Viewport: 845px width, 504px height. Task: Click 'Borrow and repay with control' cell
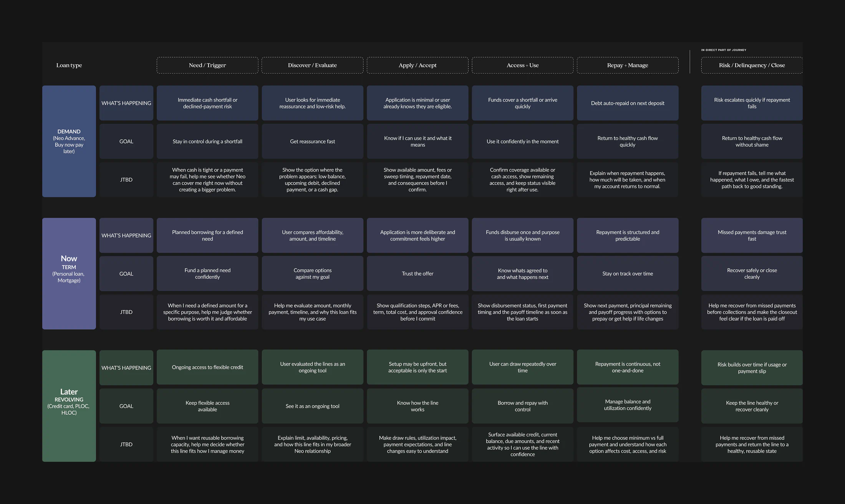tap(522, 406)
